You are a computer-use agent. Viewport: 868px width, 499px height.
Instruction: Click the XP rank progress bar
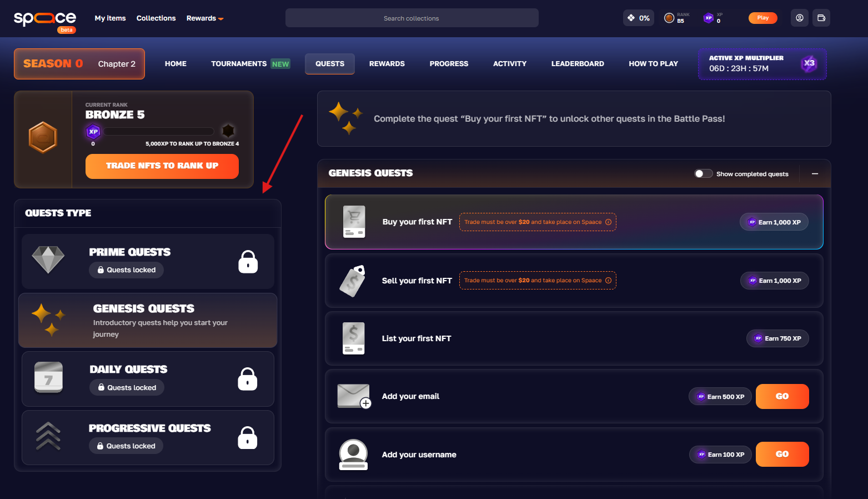159,132
